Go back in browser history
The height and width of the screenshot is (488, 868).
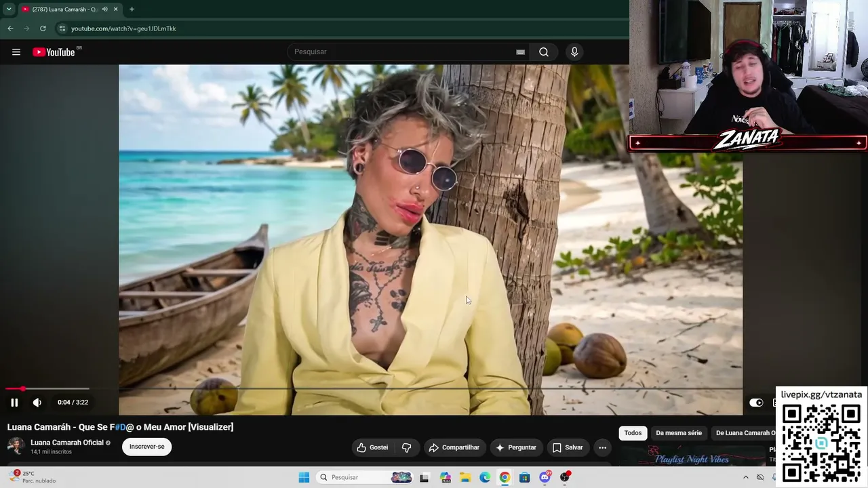(x=10, y=28)
